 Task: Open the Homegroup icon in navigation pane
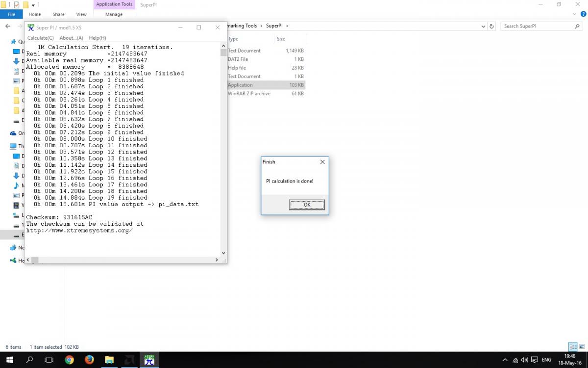pos(14,261)
